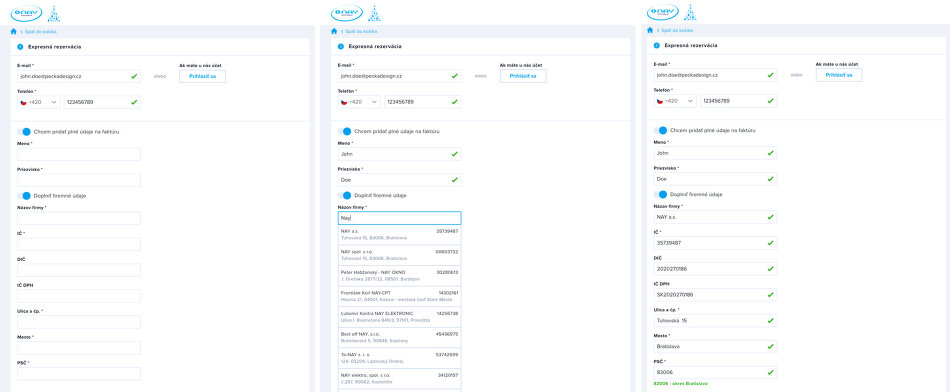Viewport: 950px width, 392px height.
Task: Click the PSČ field showing 83006
Action: (715, 372)
